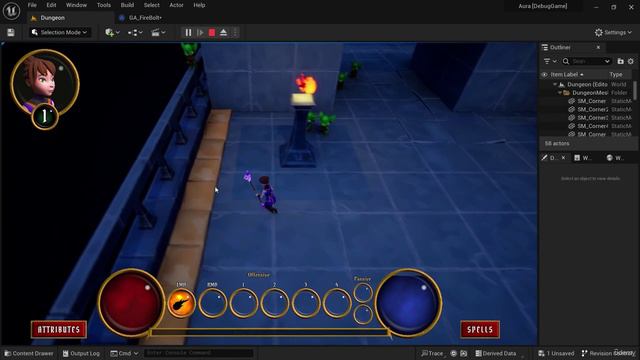Click offensive spell slot 4
The height and width of the screenshot is (360, 640).
pyautogui.click(x=337, y=303)
